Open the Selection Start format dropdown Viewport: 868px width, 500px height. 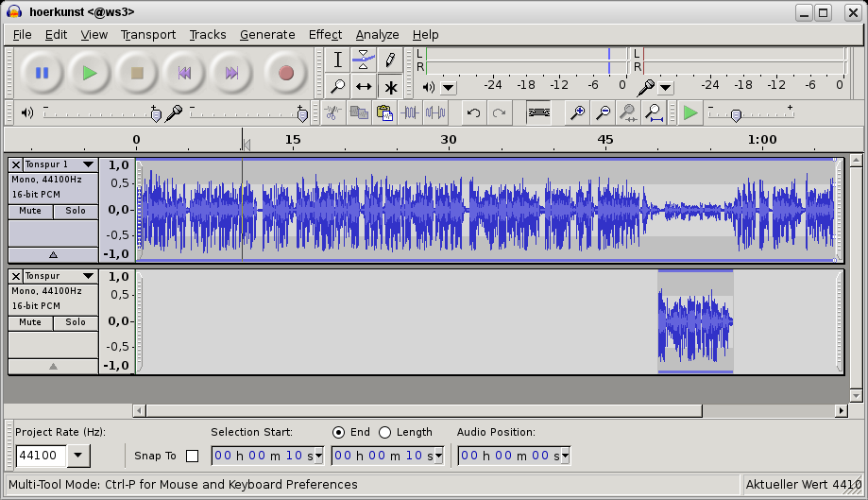point(319,457)
